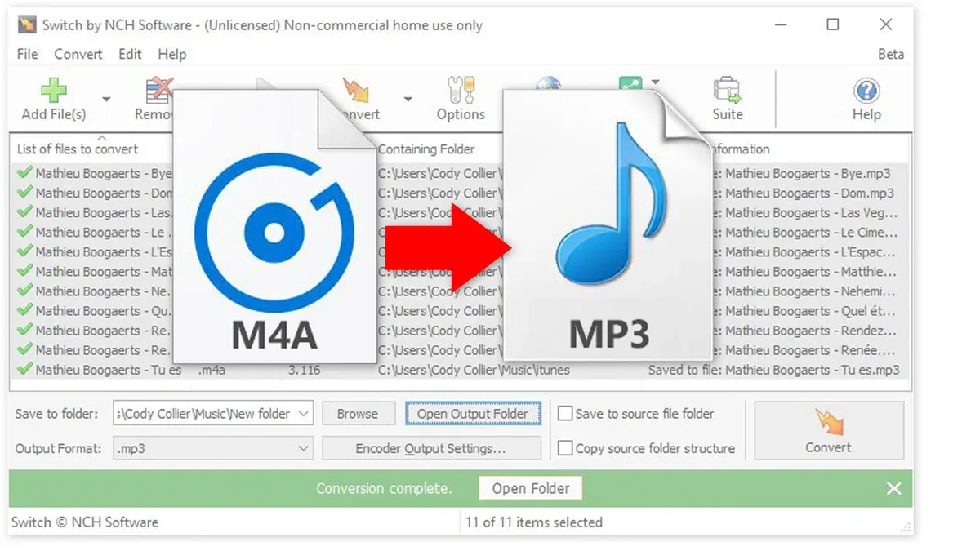This screenshot has height=551, width=980.
Task: Select row Mathieu Boogaerts - Quel ét...
Action: 461,310
